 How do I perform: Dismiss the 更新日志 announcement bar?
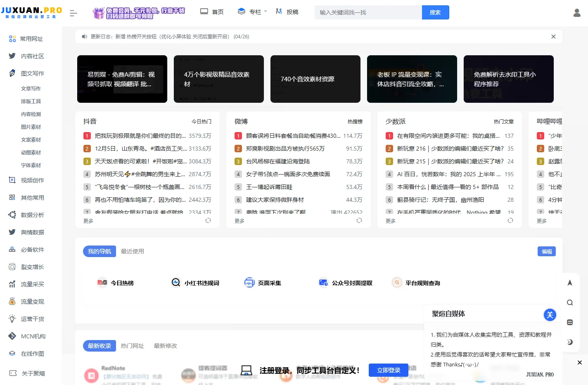click(x=553, y=37)
